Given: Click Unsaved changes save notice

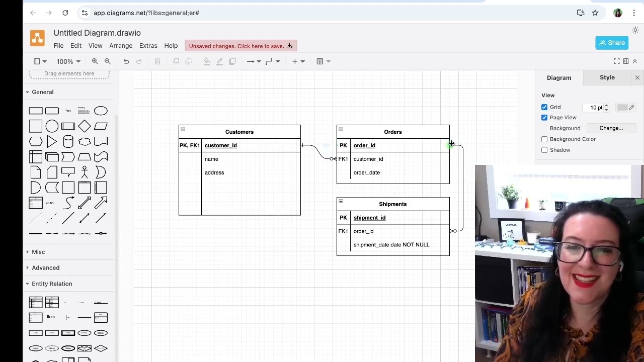Looking at the screenshot, I should tap(240, 46).
